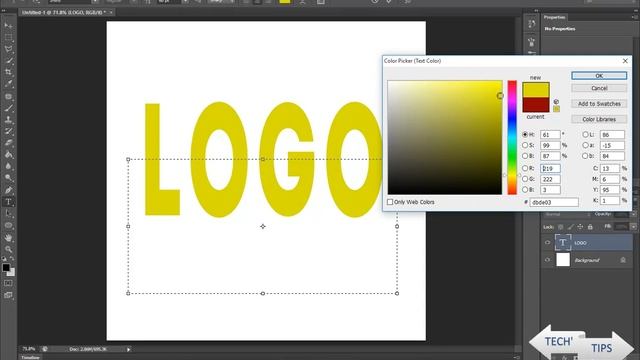Click Add to Swatches button
The image size is (640, 360).
coord(599,104)
